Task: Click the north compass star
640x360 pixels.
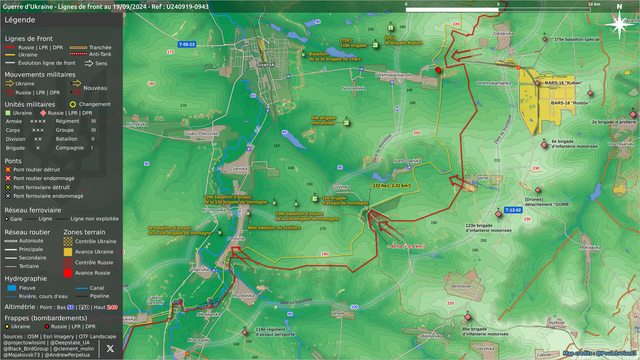Action: coord(619,24)
